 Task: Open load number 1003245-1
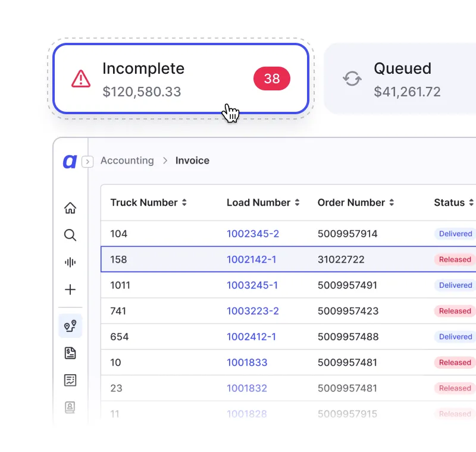(252, 285)
